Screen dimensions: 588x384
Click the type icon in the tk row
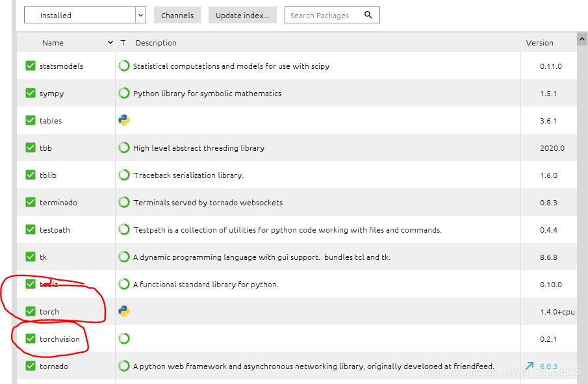click(x=123, y=257)
